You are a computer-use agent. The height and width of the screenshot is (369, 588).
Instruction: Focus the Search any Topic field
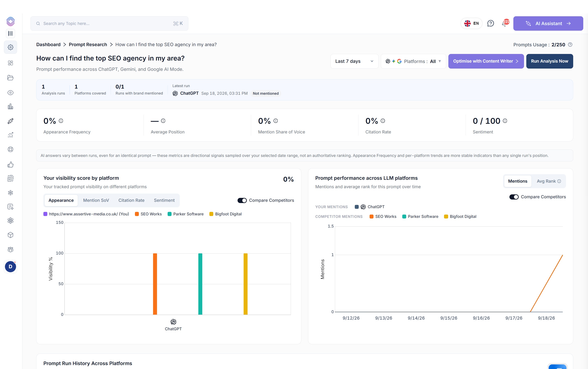(109, 23)
